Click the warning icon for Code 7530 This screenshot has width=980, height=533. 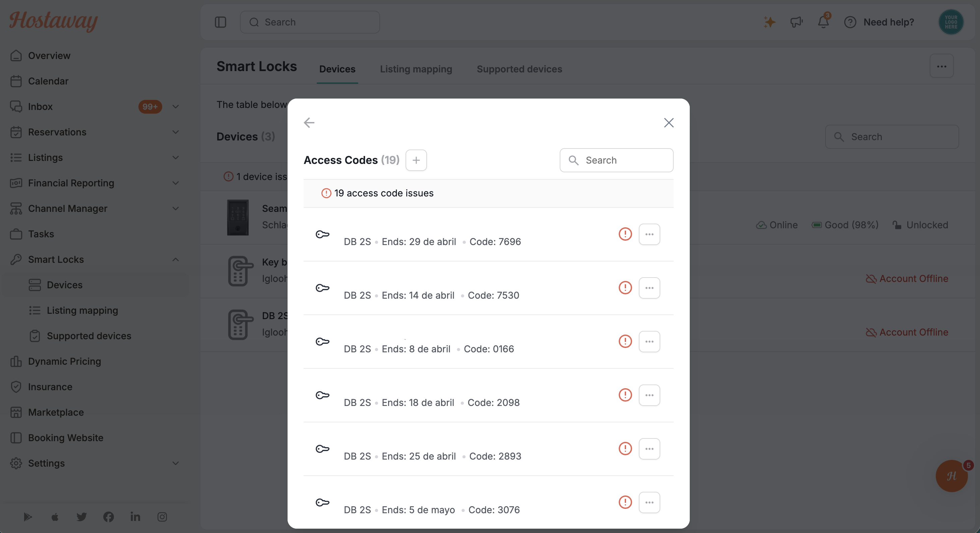pyautogui.click(x=625, y=288)
